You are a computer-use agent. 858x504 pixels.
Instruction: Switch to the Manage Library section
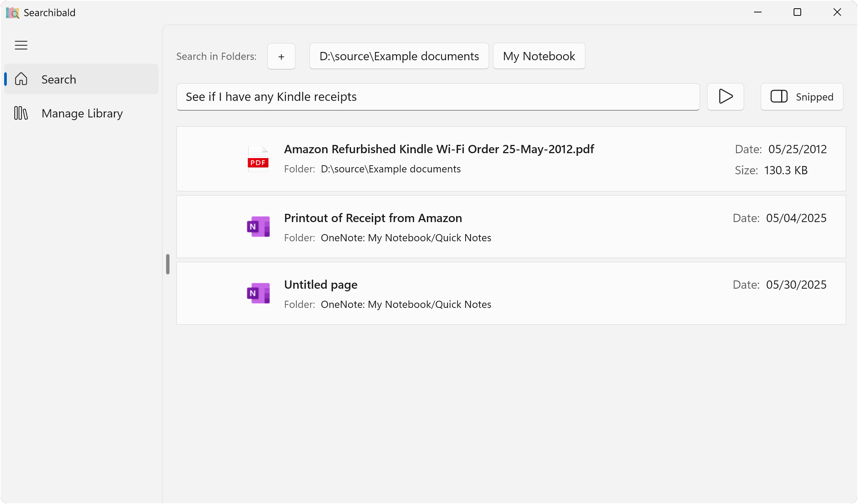(82, 113)
